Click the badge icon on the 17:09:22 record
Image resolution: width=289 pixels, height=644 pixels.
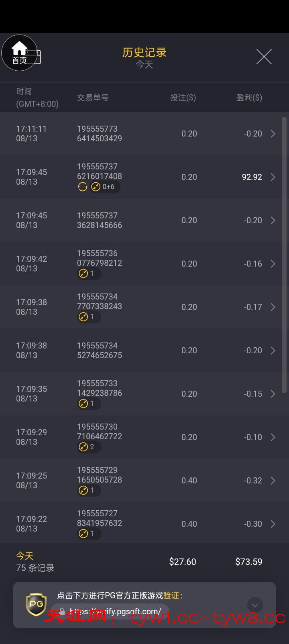click(x=83, y=534)
